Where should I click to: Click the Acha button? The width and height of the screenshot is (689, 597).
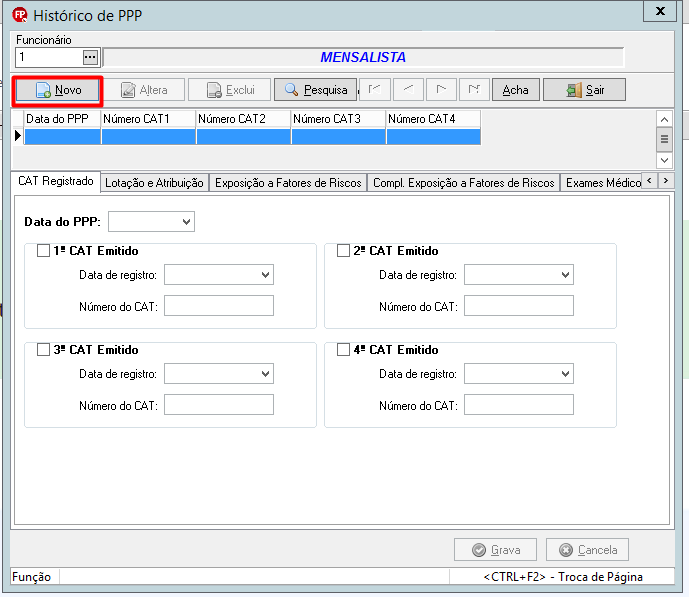pos(515,90)
